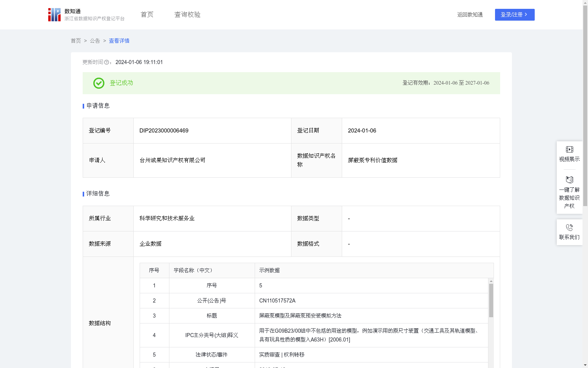Click the registration date 2024-01-06 cell

click(421, 131)
